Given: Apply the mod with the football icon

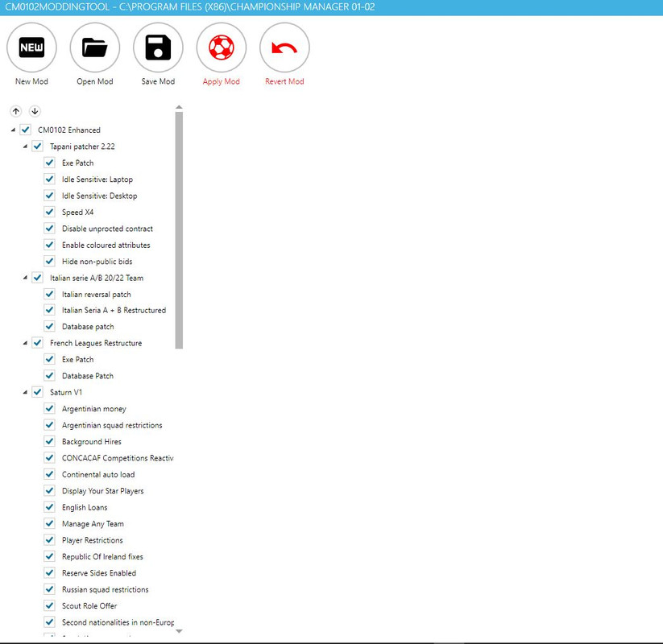Looking at the screenshot, I should (222, 47).
